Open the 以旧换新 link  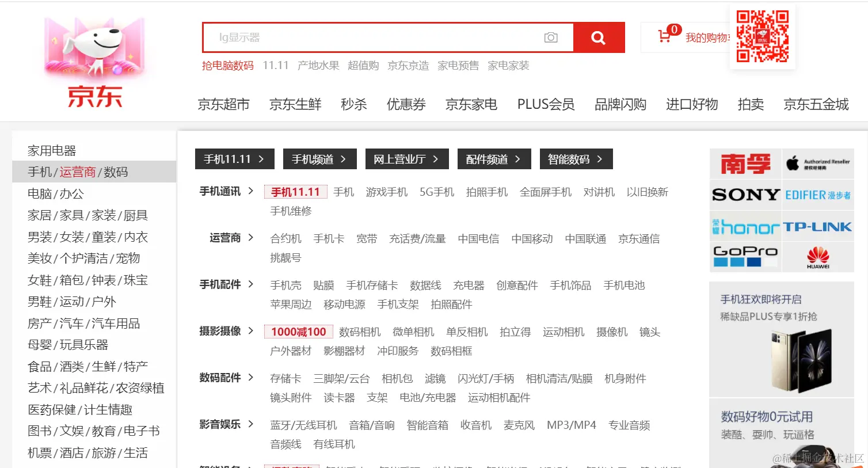pos(648,192)
